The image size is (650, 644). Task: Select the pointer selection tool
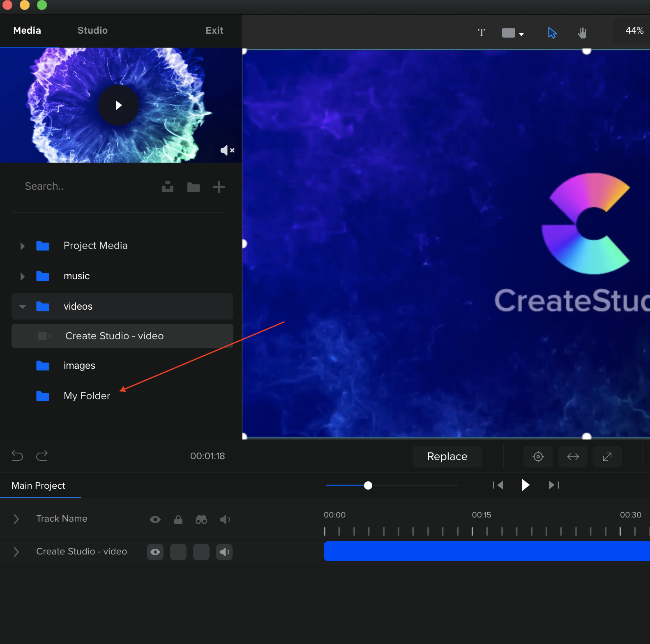click(552, 33)
